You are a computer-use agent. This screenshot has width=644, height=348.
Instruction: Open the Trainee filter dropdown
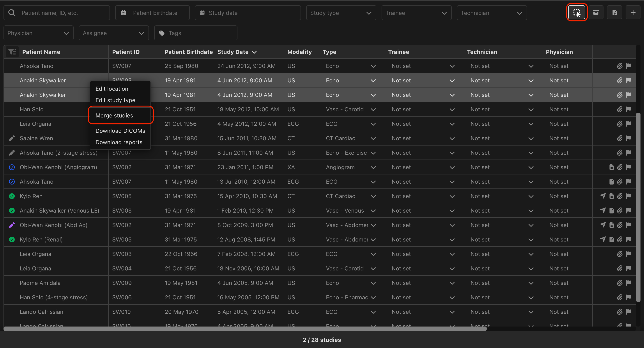click(x=416, y=13)
